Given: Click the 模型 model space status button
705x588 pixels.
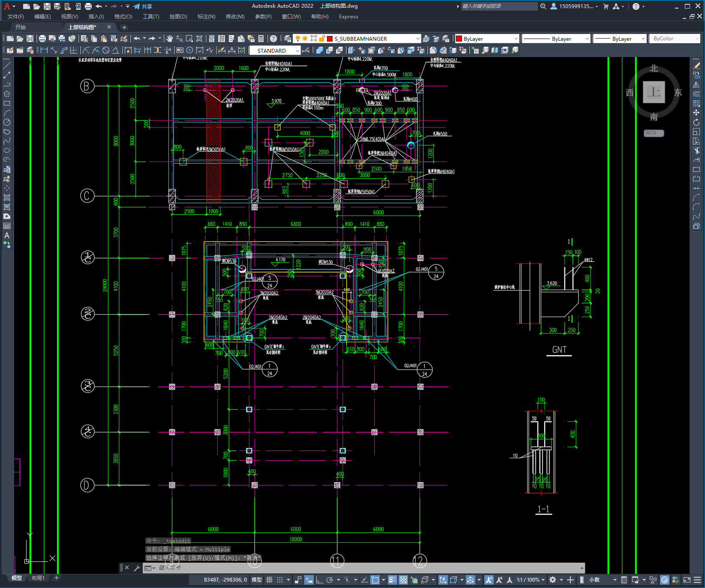Looking at the screenshot, I should [257, 580].
